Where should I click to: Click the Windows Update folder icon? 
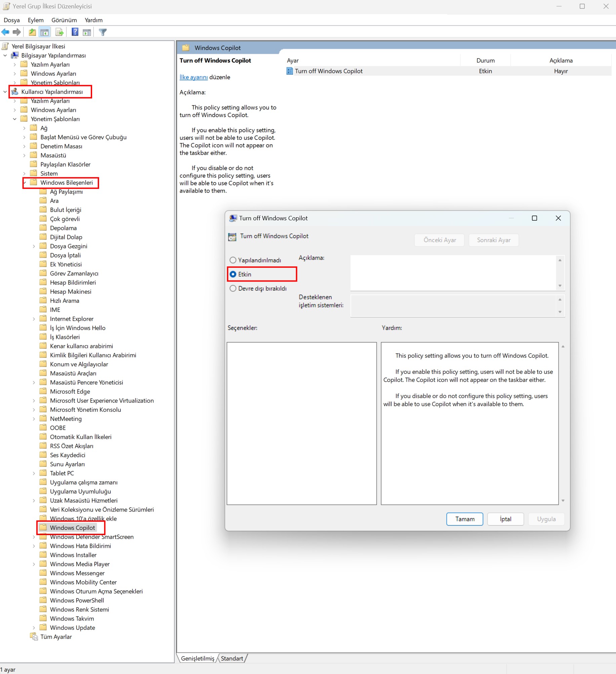click(x=43, y=627)
